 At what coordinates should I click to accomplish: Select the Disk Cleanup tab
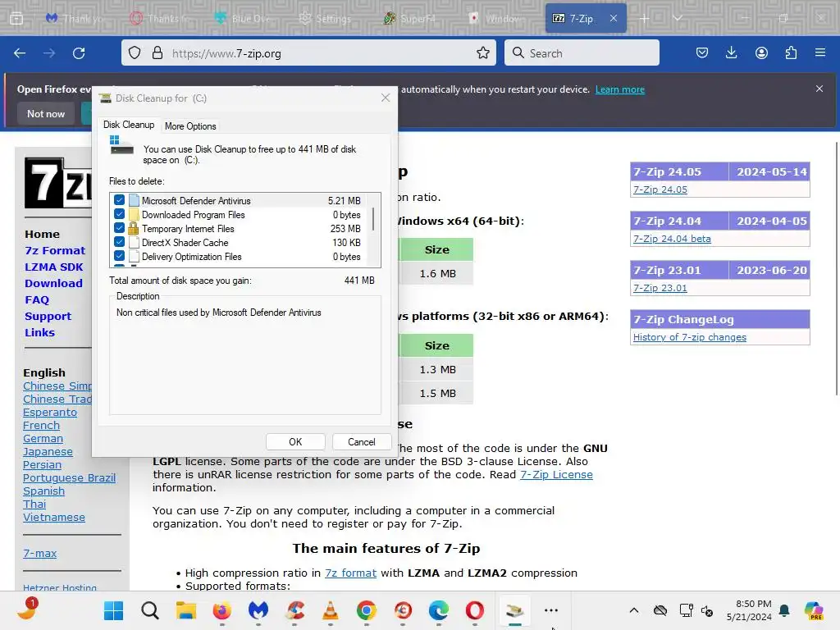click(x=129, y=125)
